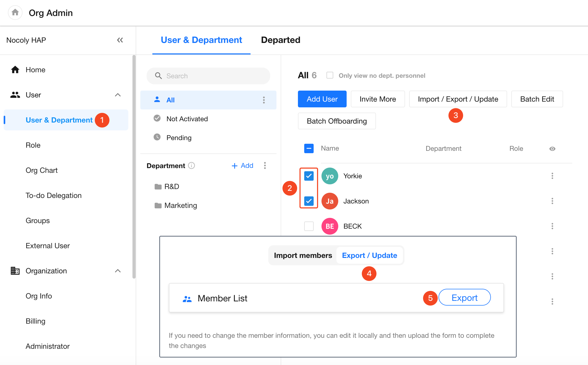Check Only view no dept. personnel
This screenshot has width=588, height=365.
(330, 75)
